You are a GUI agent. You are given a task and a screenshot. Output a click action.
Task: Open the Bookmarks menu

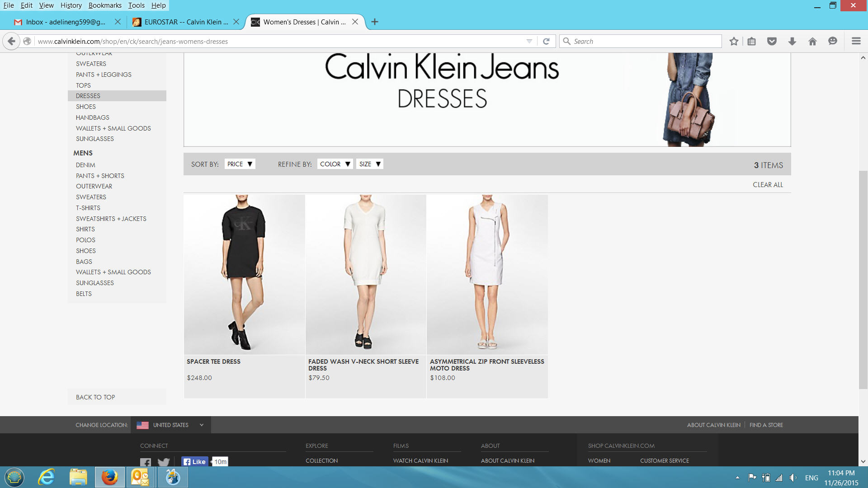pos(105,5)
